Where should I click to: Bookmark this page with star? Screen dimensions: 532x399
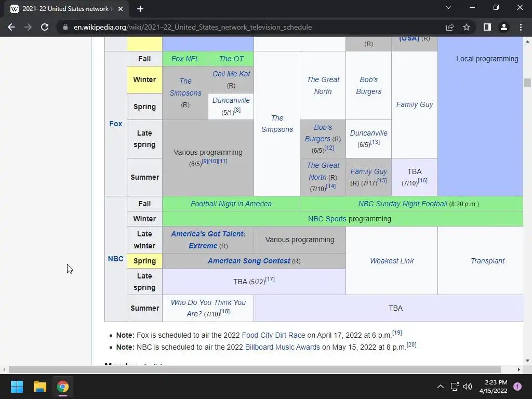[x=467, y=27]
